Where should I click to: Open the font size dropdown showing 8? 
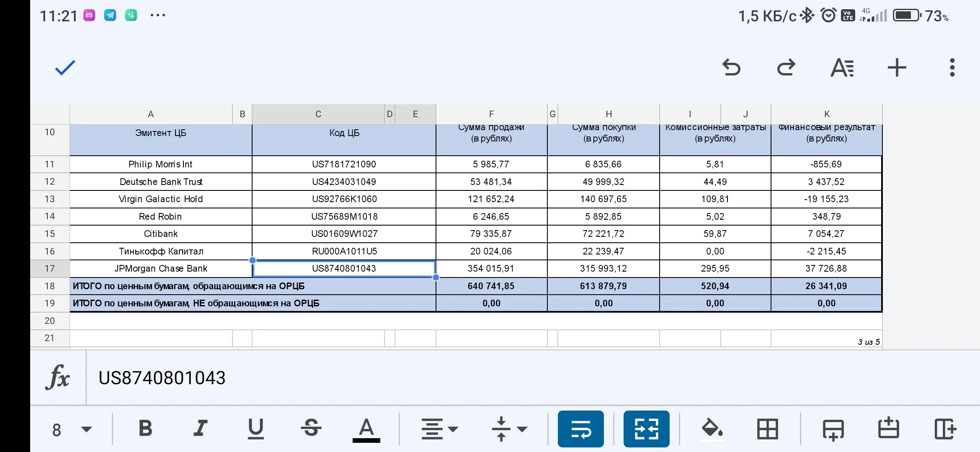coord(72,430)
